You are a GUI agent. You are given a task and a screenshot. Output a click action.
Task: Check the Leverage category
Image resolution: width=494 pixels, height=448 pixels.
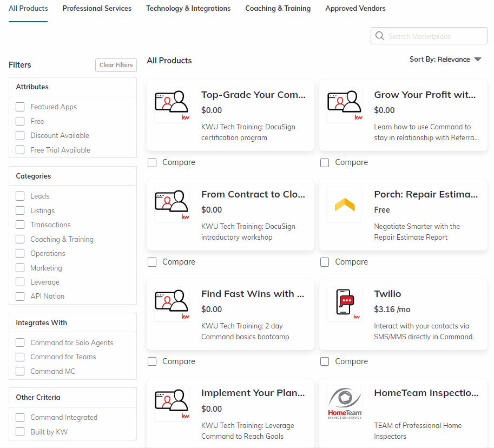coord(20,282)
